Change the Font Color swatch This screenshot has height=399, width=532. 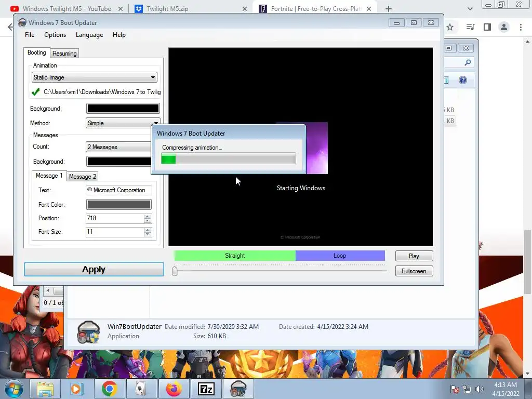[x=119, y=204]
